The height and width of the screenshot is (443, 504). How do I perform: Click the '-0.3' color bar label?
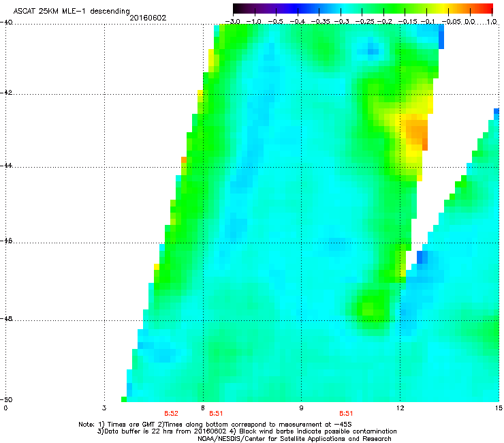(x=341, y=22)
